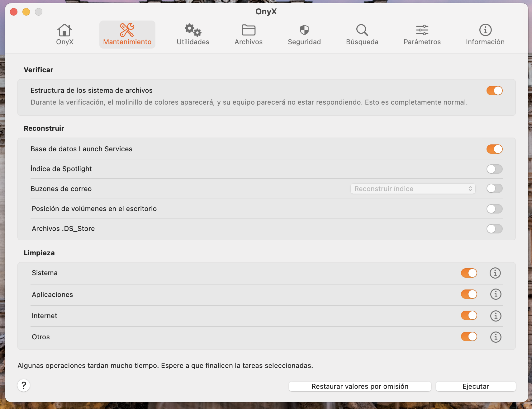The image size is (532, 409).
Task: Click the Posición de volúmenes label
Action: click(x=94, y=209)
